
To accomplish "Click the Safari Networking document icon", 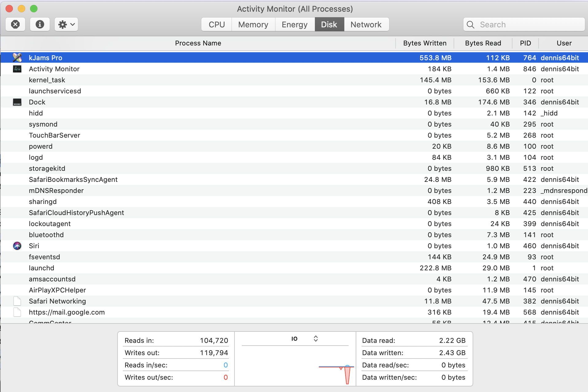I will [17, 301].
